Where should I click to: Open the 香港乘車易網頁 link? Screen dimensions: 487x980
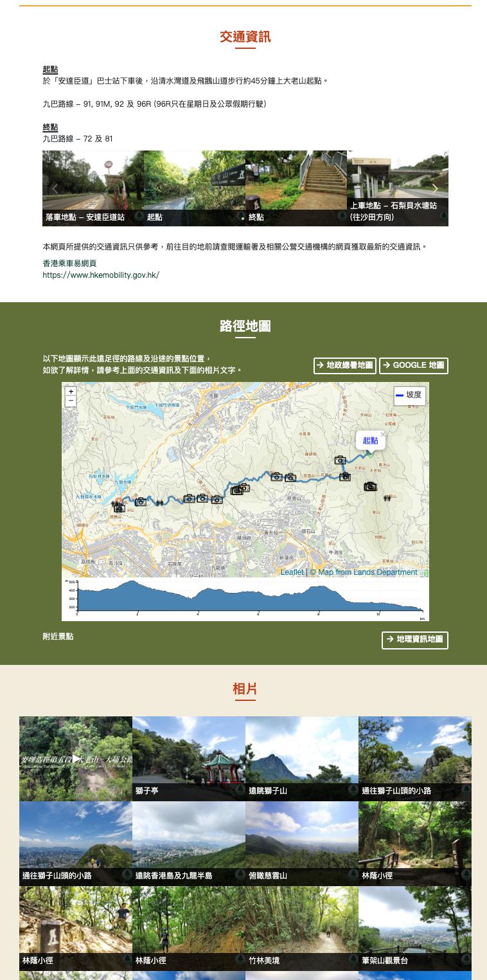pyautogui.click(x=69, y=264)
